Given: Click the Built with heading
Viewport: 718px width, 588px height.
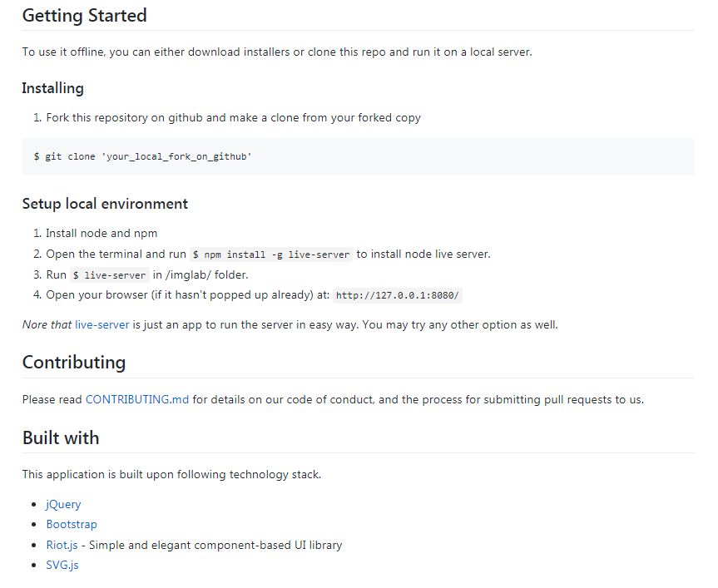Looking at the screenshot, I should (61, 438).
